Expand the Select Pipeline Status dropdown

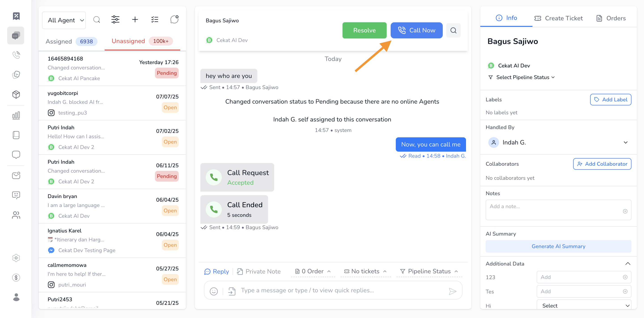coord(525,77)
